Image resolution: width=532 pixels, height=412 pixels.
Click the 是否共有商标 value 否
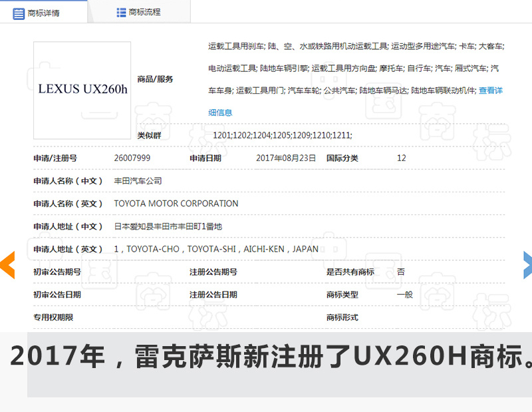401,272
